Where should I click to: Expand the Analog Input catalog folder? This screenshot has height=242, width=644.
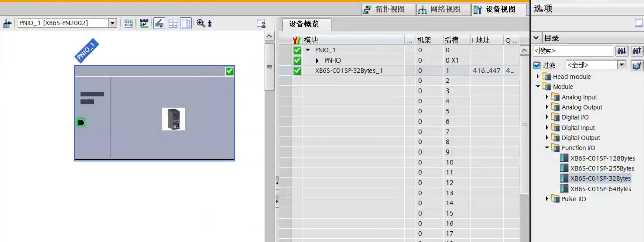coord(547,97)
